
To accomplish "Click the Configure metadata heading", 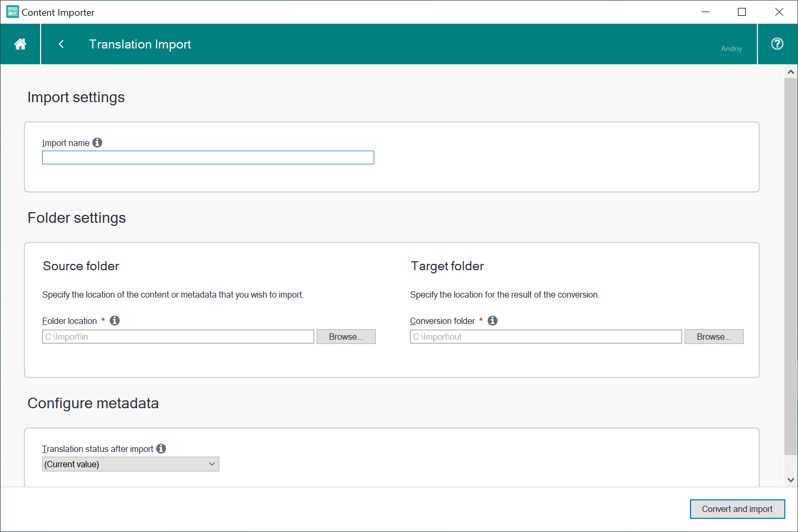I will click(93, 403).
